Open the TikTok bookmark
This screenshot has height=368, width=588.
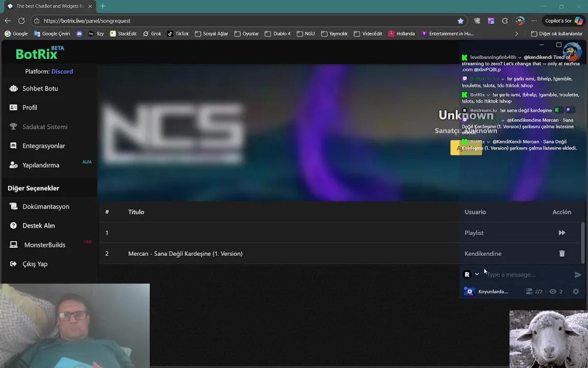click(178, 33)
